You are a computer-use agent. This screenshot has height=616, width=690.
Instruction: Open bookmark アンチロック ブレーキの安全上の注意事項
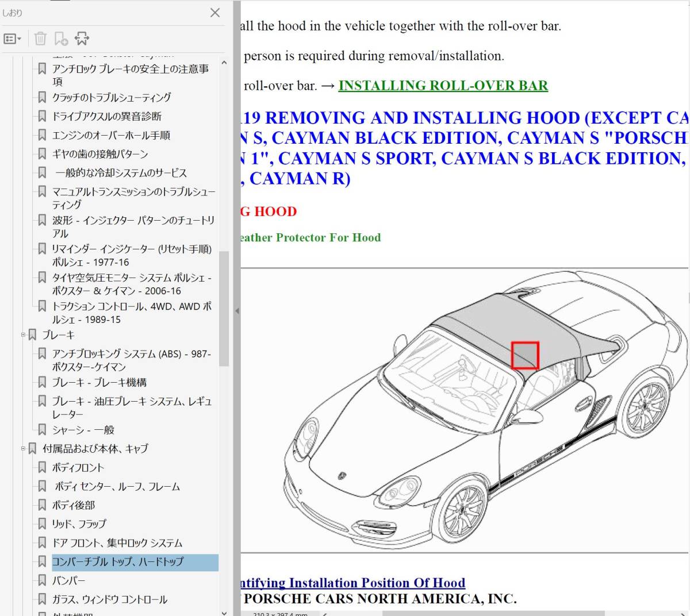tap(131, 75)
